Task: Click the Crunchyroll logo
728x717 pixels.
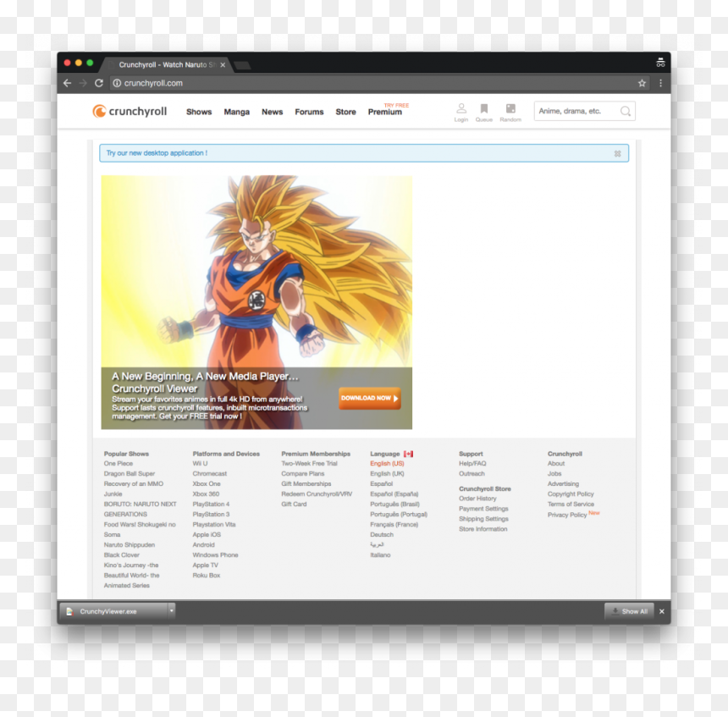Action: click(130, 112)
